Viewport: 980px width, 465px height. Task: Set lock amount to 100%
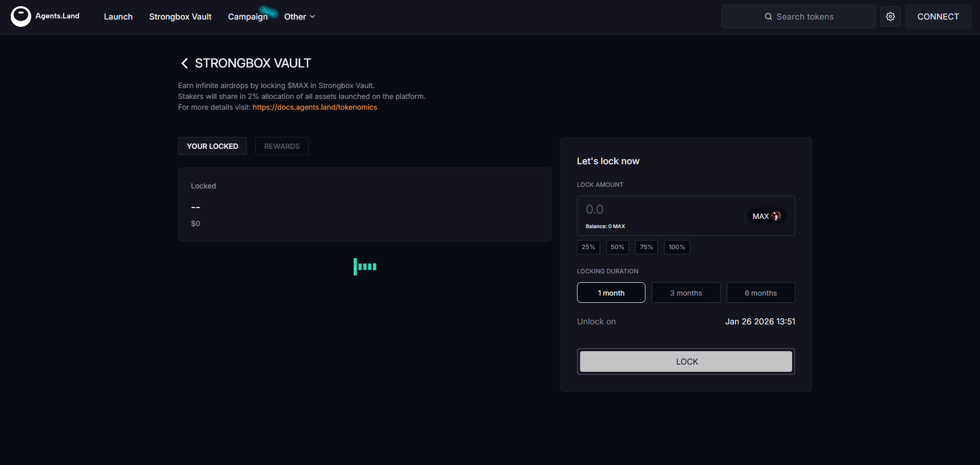pyautogui.click(x=676, y=247)
